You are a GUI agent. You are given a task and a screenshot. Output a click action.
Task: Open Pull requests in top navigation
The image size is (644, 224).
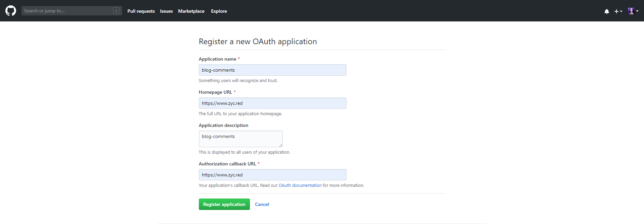coord(141,11)
